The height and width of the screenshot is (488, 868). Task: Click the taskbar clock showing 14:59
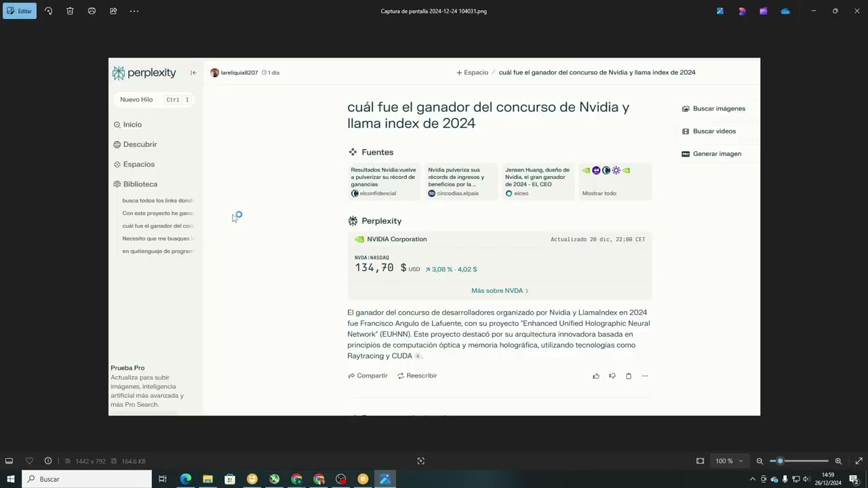click(828, 479)
